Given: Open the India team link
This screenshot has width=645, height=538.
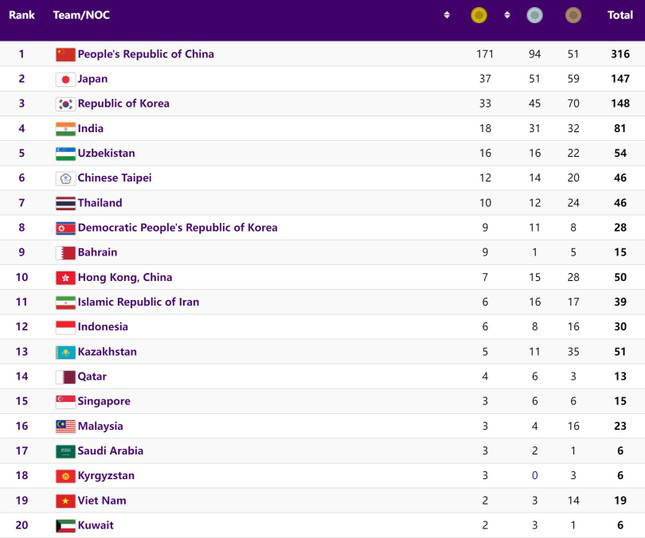Looking at the screenshot, I should coord(90,128).
